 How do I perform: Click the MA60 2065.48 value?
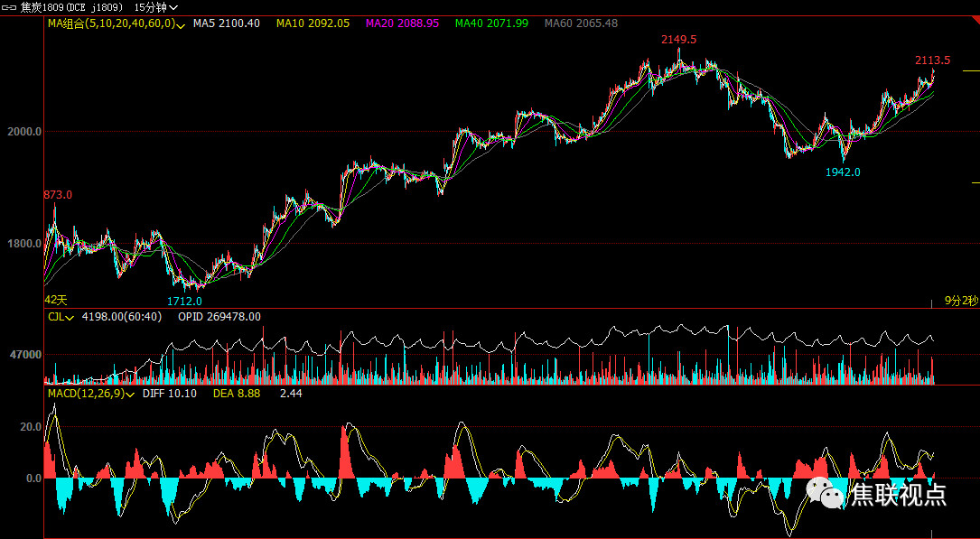click(582, 23)
